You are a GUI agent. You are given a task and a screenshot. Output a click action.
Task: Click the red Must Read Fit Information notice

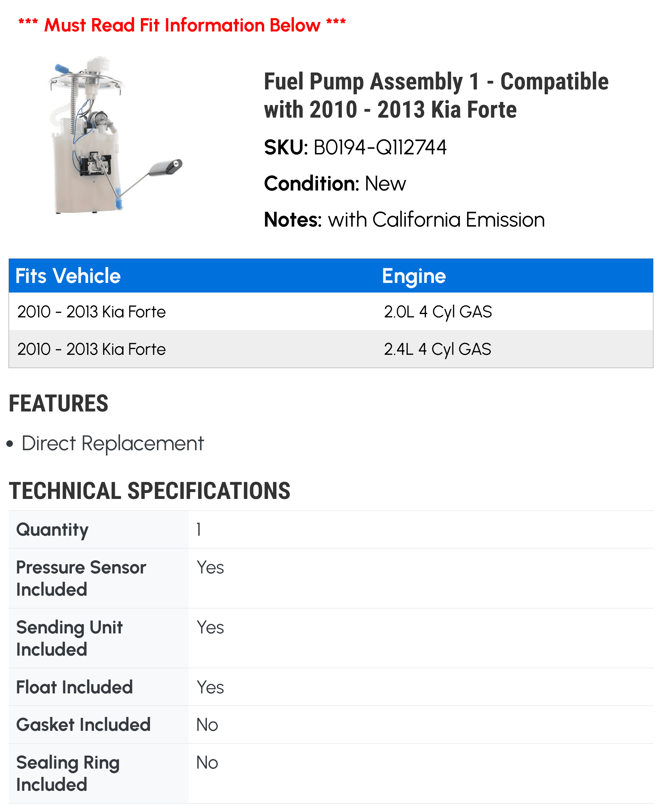[182, 25]
